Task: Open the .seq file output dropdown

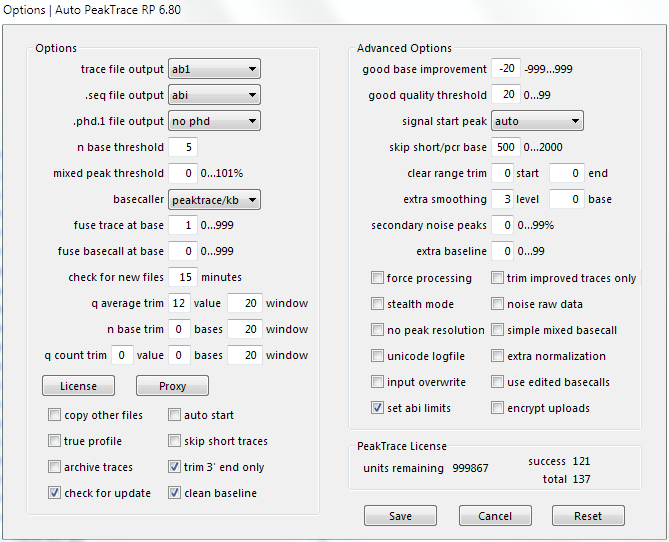Action: coord(214,95)
